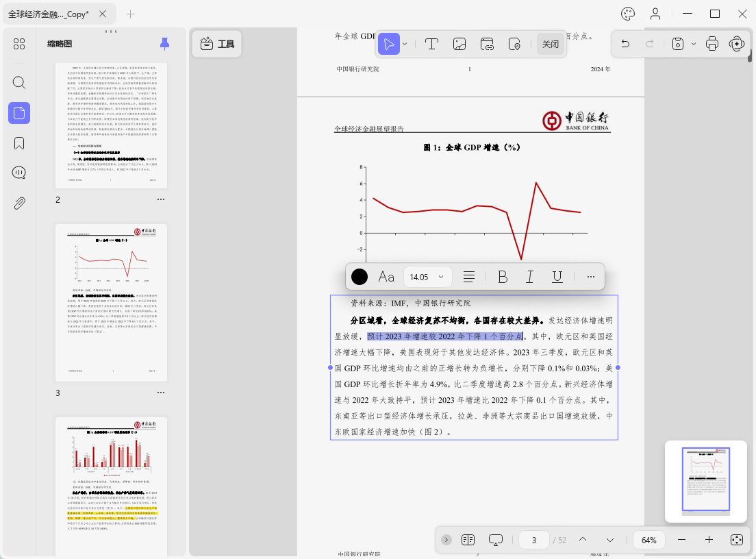Click the attachments paperclip icon
This screenshot has height=559, width=756.
coord(18,202)
